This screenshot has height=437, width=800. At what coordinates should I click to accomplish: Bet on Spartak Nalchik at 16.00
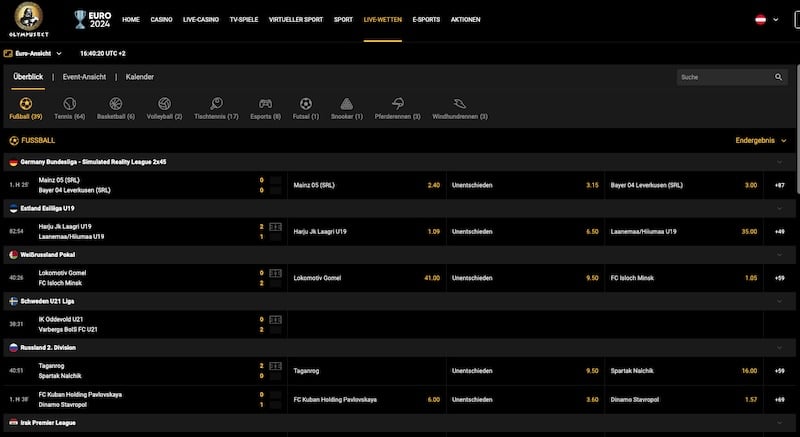pyautogui.click(x=684, y=371)
